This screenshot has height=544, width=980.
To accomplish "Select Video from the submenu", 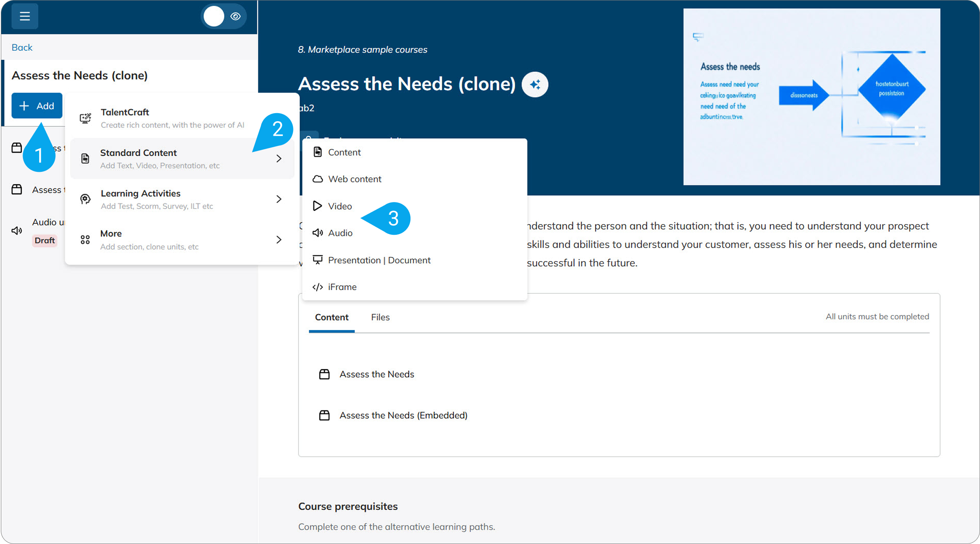I will (x=414, y=206).
